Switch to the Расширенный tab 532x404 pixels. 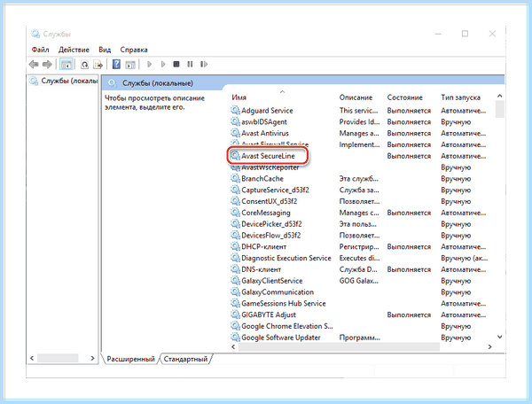click(130, 359)
